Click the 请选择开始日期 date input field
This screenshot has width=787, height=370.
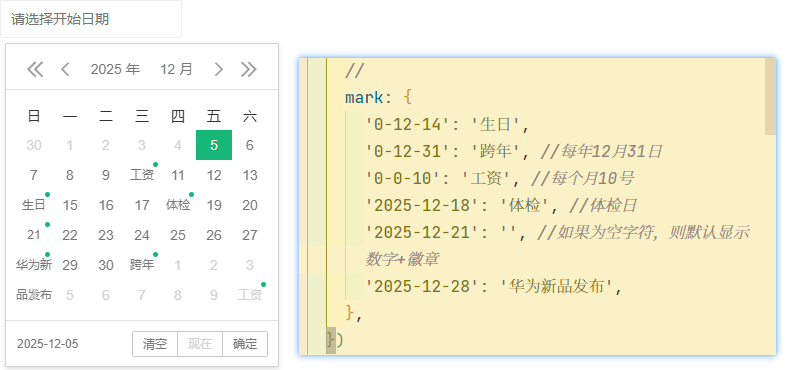click(x=91, y=19)
